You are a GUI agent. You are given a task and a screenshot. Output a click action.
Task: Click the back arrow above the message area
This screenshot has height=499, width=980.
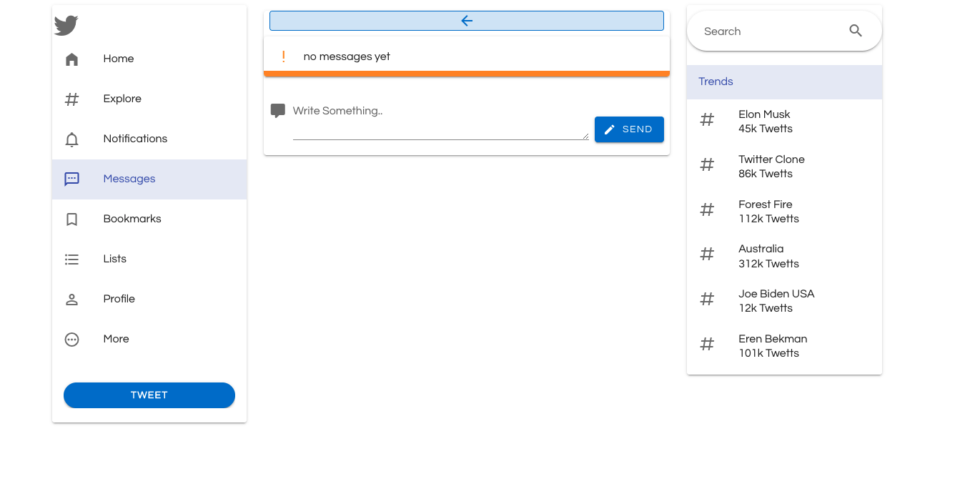click(466, 20)
